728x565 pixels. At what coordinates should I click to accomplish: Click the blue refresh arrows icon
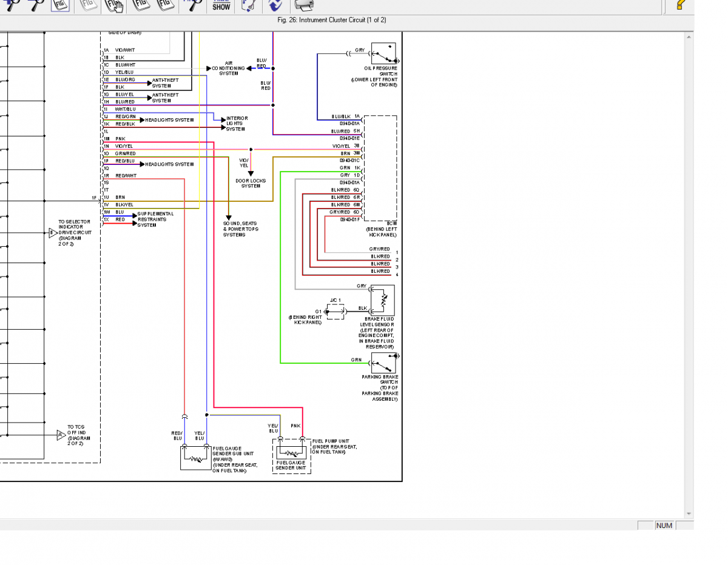tap(275, 5)
